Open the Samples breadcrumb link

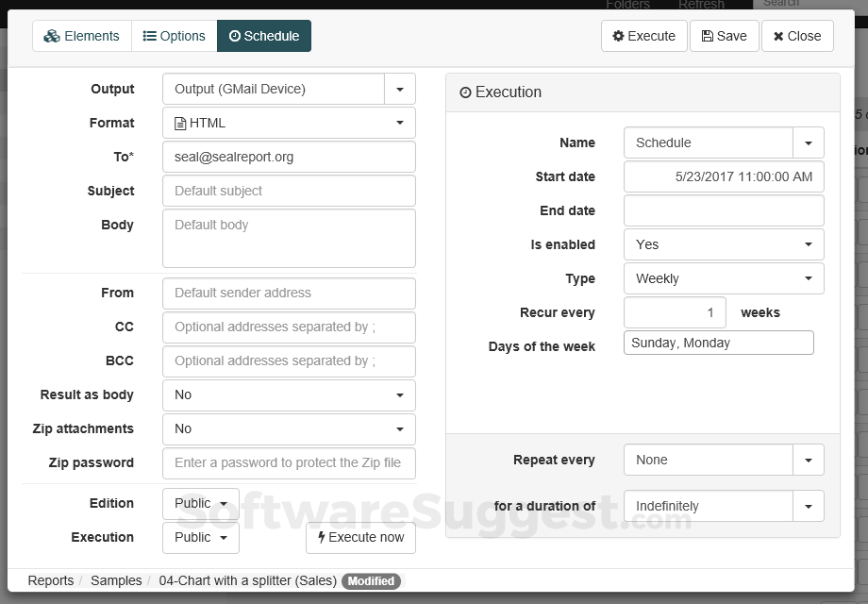(116, 580)
